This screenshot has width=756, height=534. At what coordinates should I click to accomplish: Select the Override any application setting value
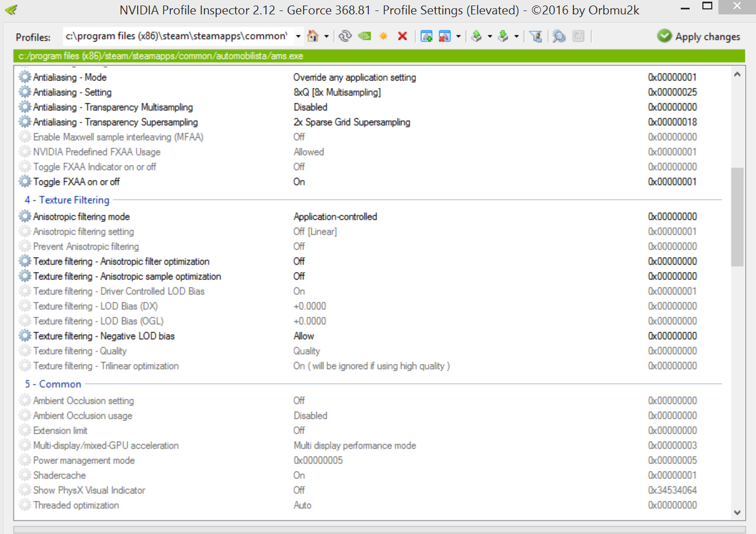(354, 77)
